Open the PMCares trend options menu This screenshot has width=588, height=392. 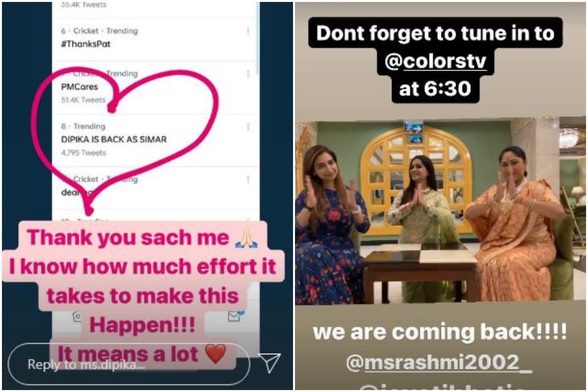[248, 73]
